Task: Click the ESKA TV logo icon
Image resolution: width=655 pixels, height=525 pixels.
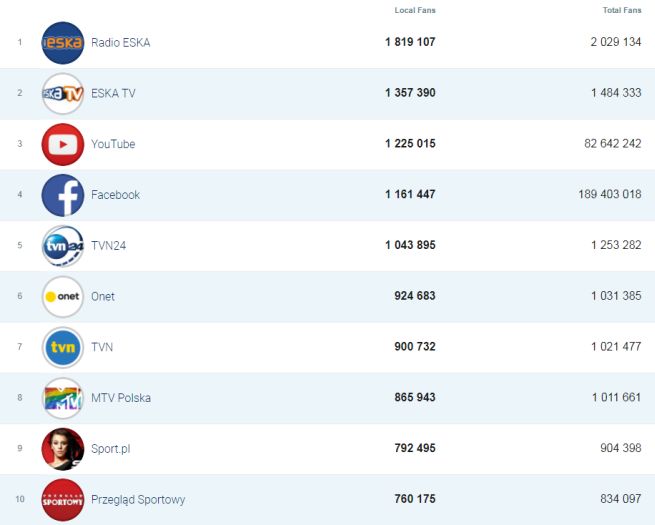Action: click(63, 94)
